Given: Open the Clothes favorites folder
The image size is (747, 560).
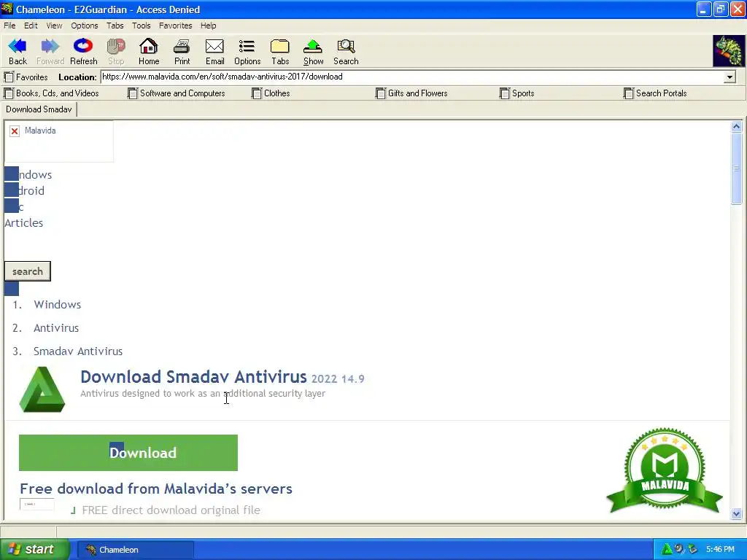Looking at the screenshot, I should 271,93.
